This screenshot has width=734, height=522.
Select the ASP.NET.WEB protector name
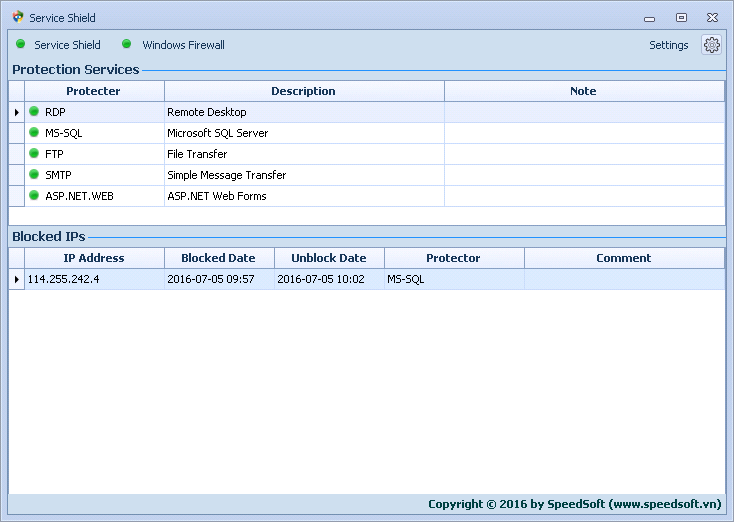coord(80,196)
